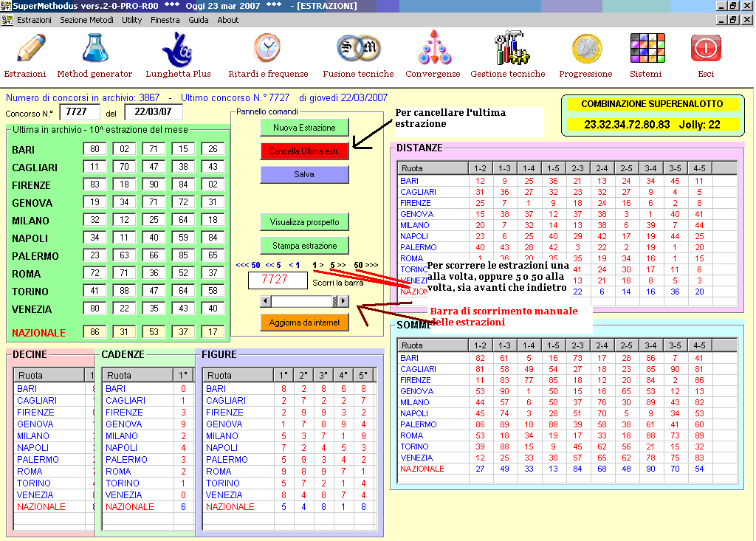The width and height of the screenshot is (756, 541).
Task: Open the Utility menu
Action: click(x=131, y=20)
